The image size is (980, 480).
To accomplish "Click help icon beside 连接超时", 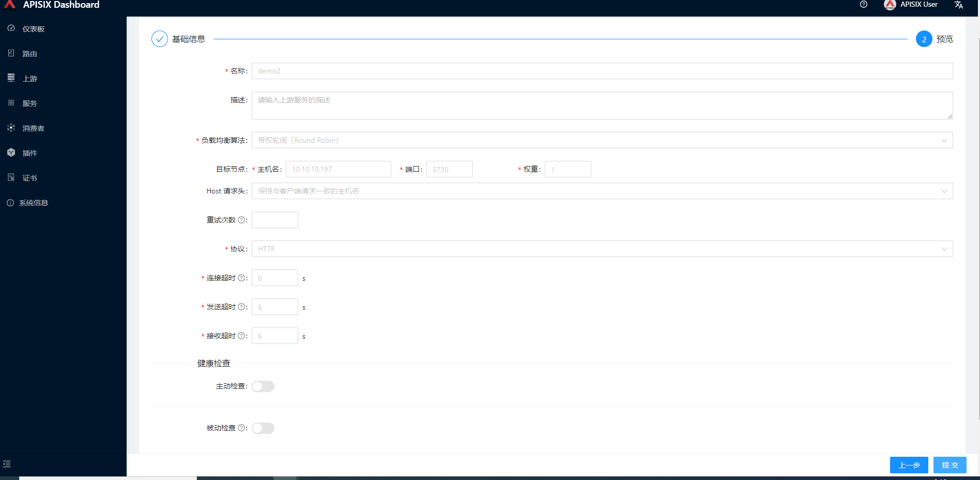I will tap(241, 278).
